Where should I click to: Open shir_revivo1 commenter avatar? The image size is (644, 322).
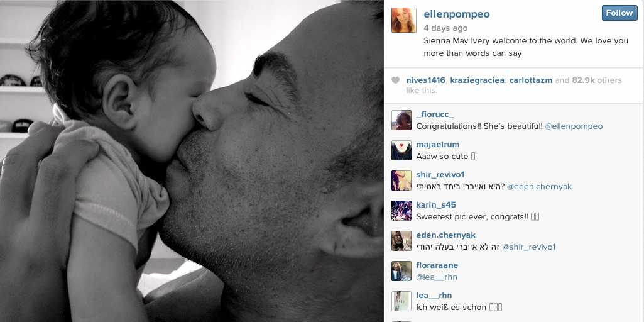[401, 180]
